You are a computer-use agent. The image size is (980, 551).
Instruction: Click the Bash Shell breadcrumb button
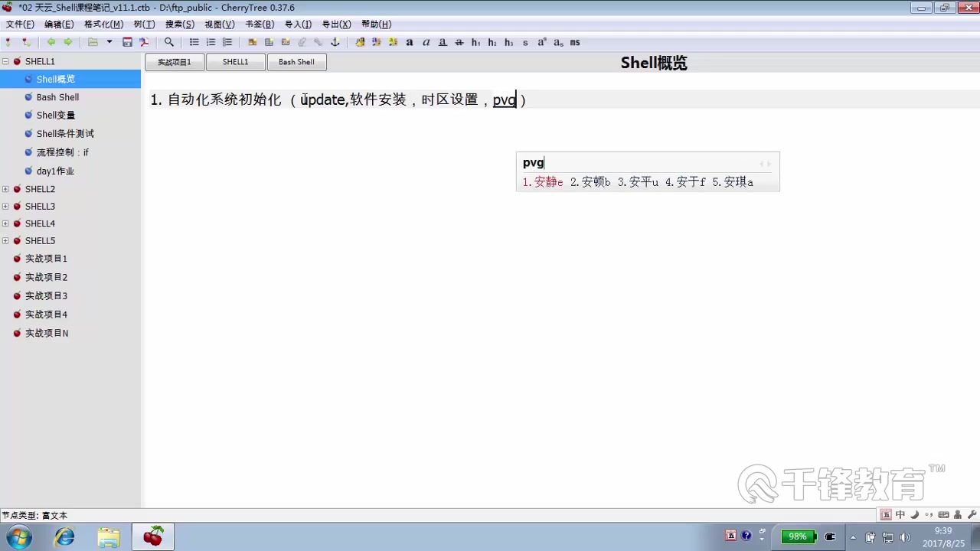(296, 62)
